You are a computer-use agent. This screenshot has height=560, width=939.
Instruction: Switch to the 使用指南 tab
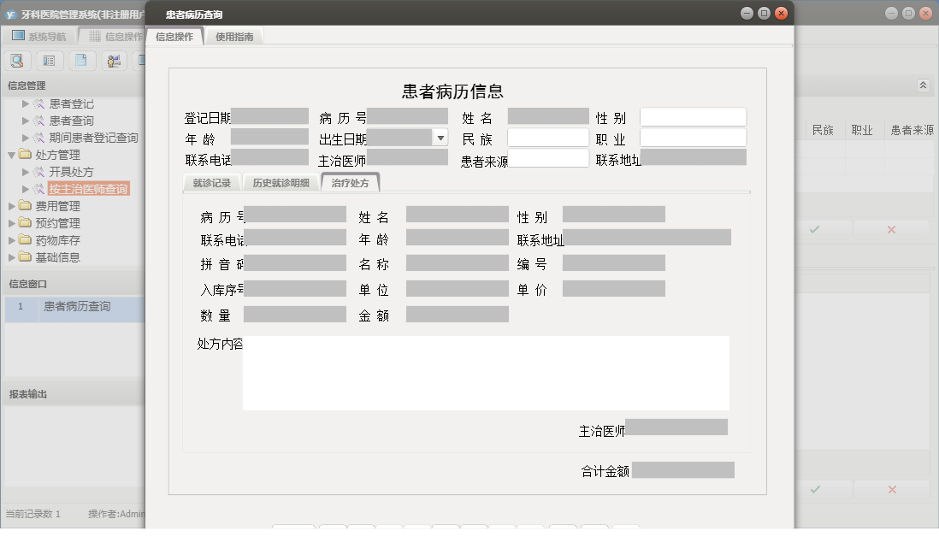point(234,37)
